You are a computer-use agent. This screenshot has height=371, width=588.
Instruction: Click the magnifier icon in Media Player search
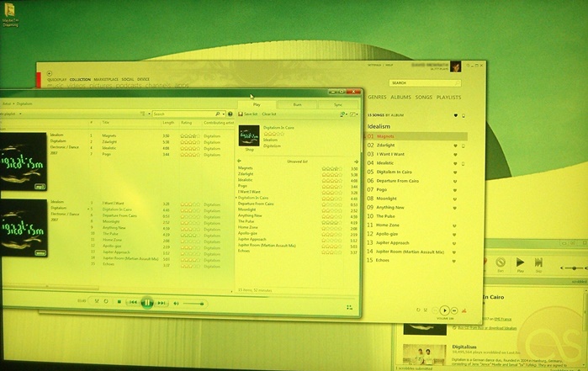click(218, 114)
